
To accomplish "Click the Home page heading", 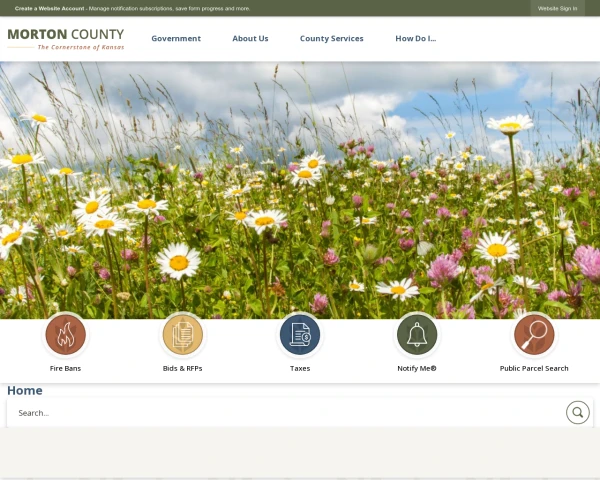I will [x=25, y=390].
